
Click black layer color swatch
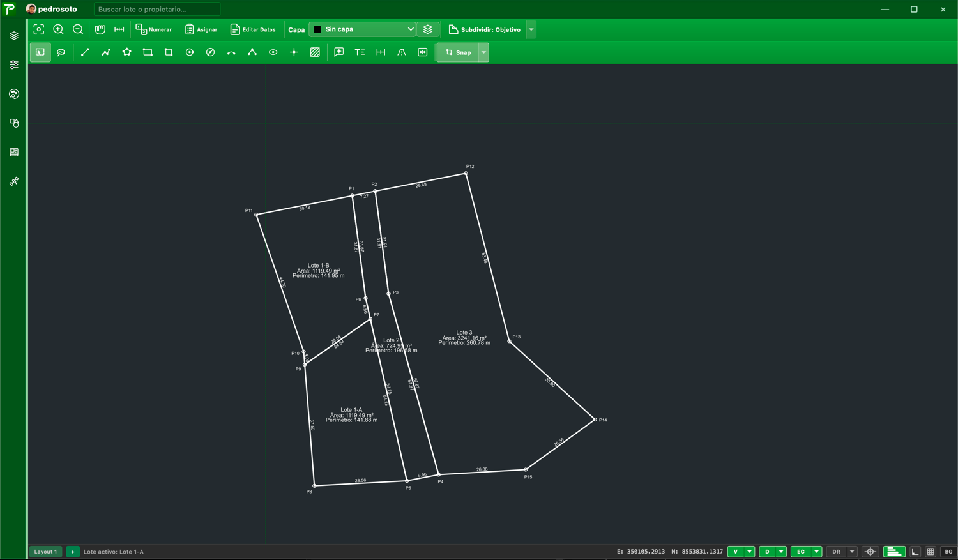coord(317,29)
